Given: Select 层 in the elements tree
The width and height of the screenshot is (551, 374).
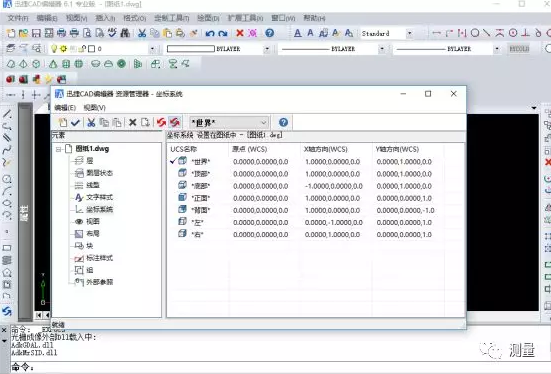Looking at the screenshot, I should coord(90,161).
